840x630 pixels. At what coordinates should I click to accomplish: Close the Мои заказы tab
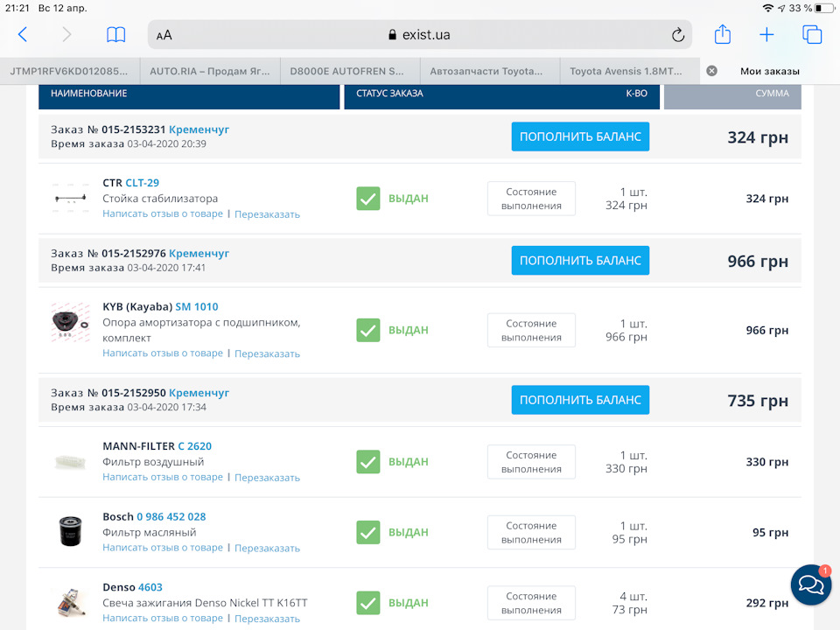(x=711, y=71)
